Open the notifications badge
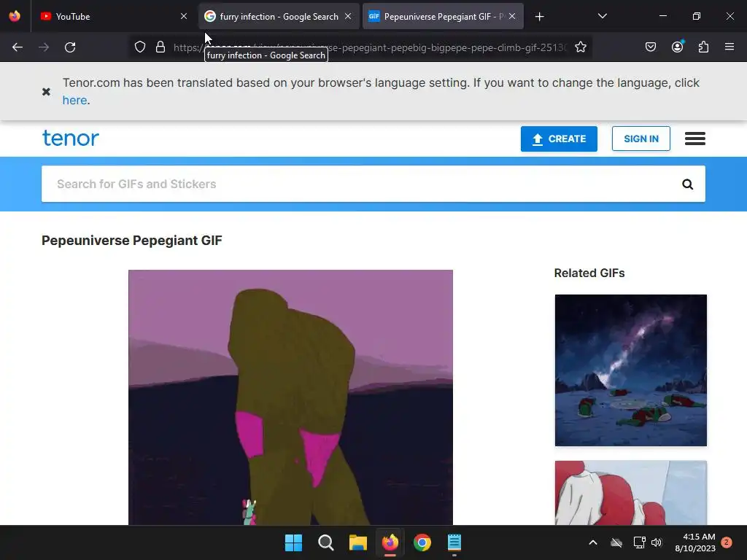This screenshot has height=560, width=747. coord(727,542)
